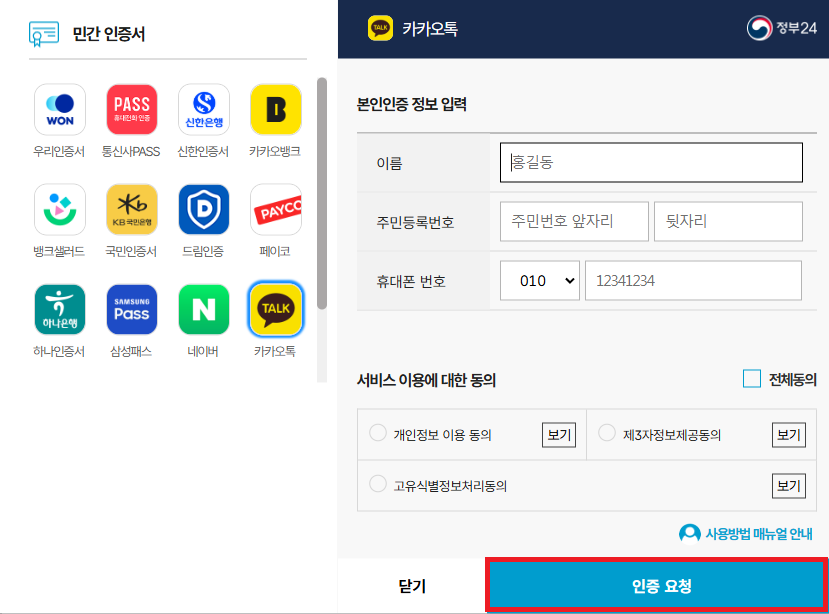Click the 민간 인증서 certificate icon
The width and height of the screenshot is (829, 614).
(44, 34)
